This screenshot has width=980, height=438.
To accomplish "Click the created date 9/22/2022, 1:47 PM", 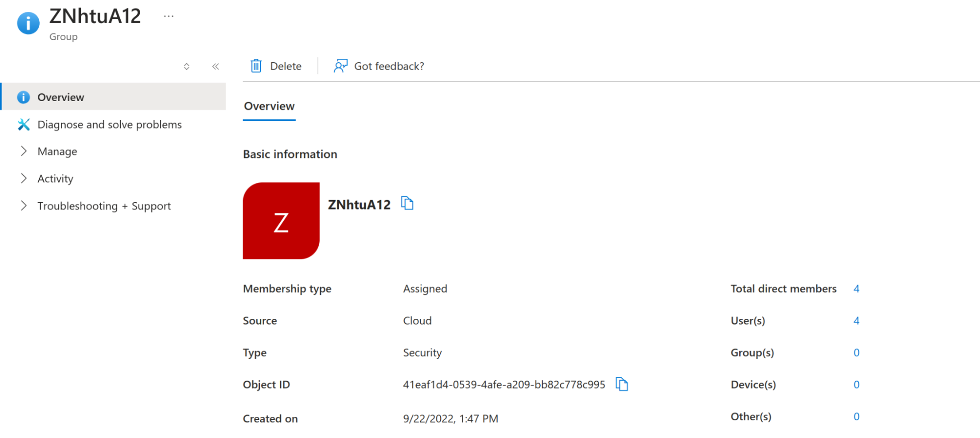I will (451, 419).
